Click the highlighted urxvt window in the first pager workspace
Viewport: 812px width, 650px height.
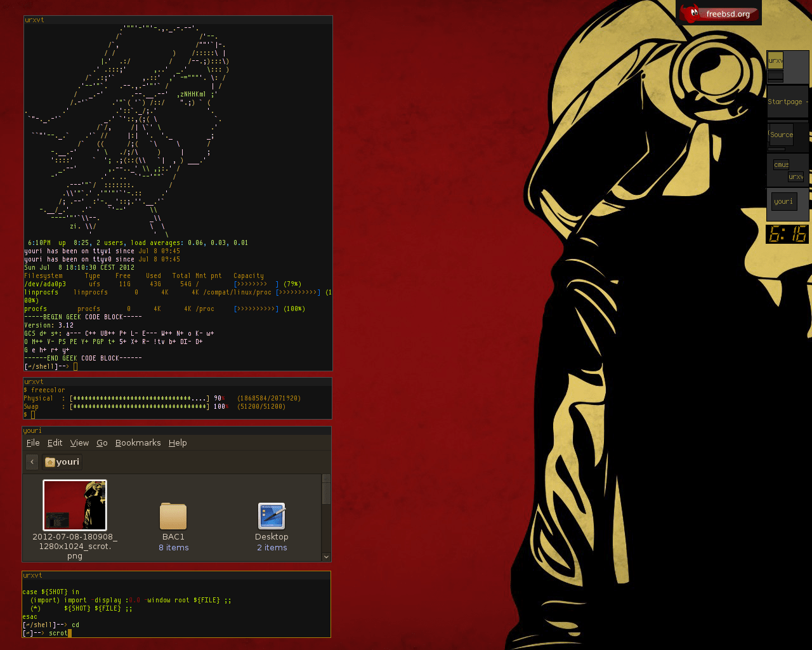point(775,61)
